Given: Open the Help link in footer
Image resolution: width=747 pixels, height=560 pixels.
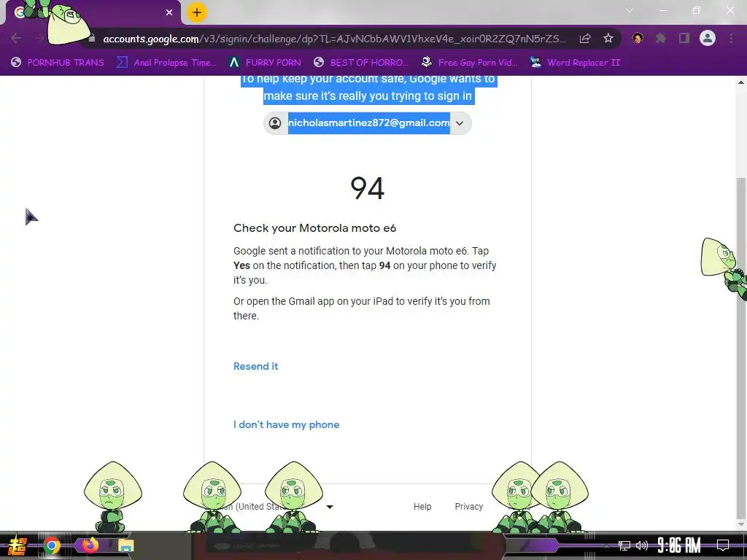Looking at the screenshot, I should coord(422,507).
